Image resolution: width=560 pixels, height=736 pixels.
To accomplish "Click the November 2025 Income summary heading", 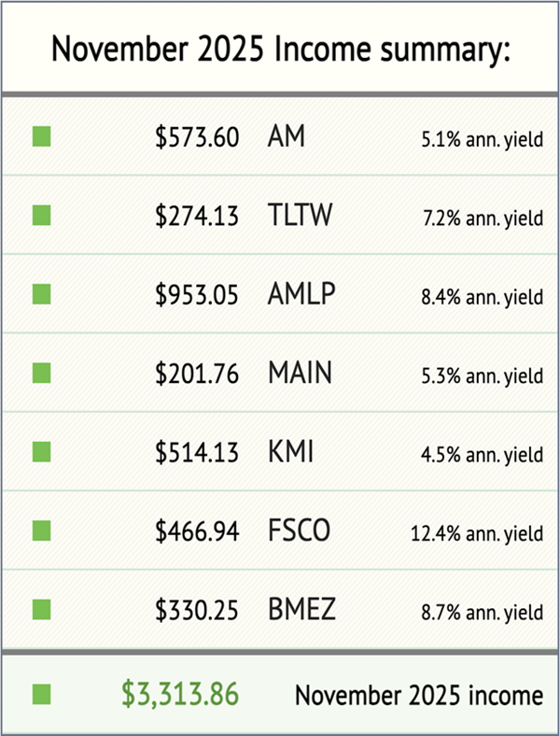I will point(280,49).
